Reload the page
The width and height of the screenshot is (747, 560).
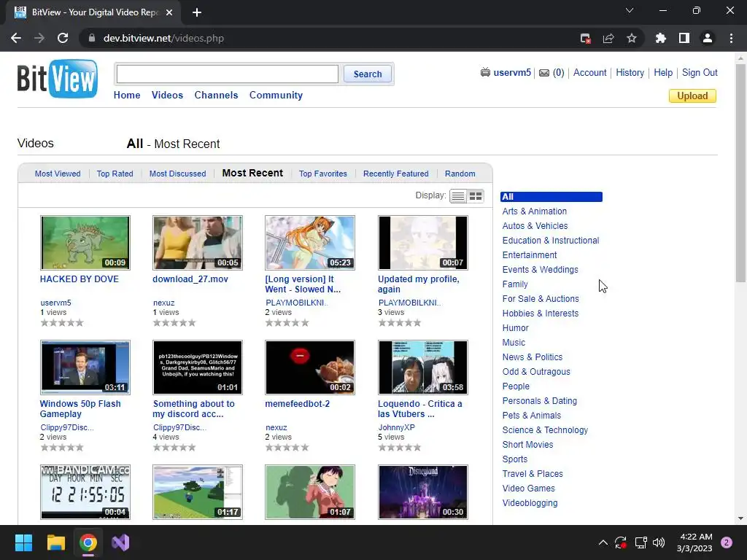[63, 38]
